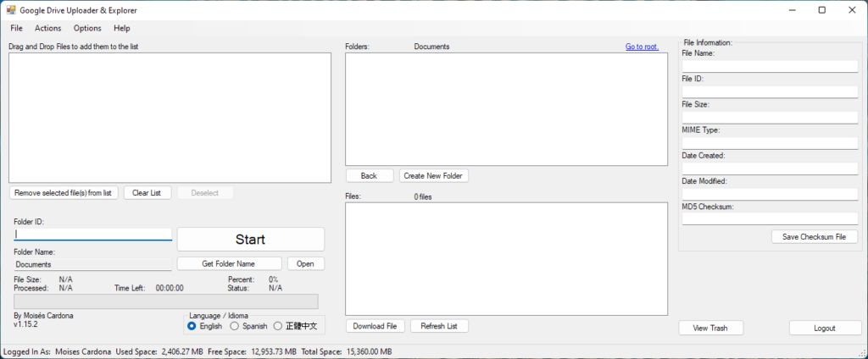Click the 'Moises Cardona' logged in name
The image size is (868, 359).
(83, 352)
